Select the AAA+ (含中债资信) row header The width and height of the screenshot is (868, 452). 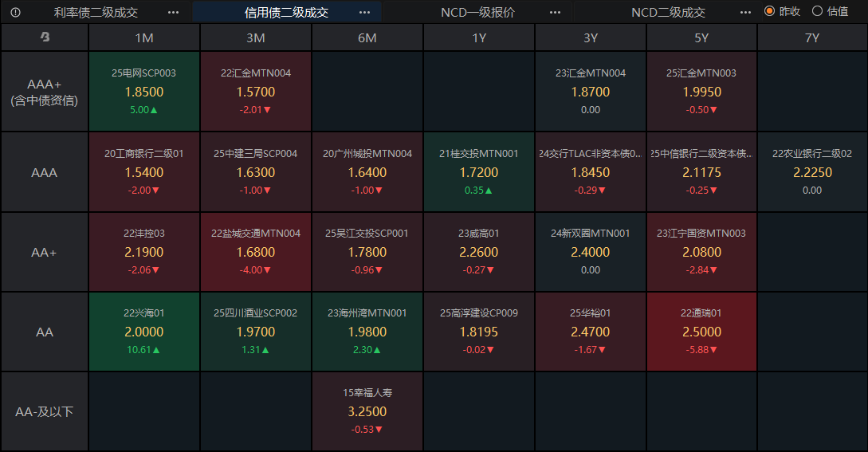click(45, 92)
